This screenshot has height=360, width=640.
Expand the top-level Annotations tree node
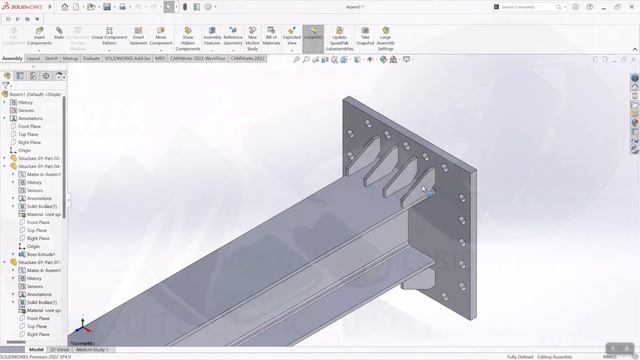(5, 118)
